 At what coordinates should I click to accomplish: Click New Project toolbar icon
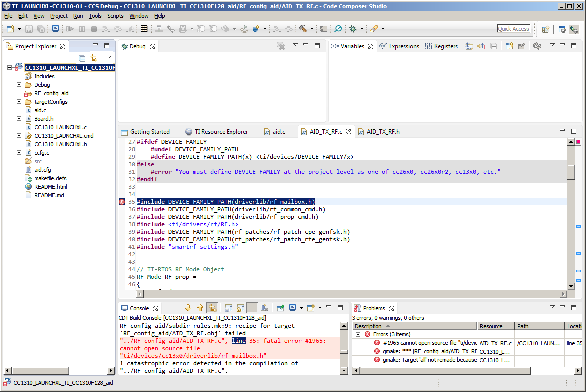click(x=10, y=29)
